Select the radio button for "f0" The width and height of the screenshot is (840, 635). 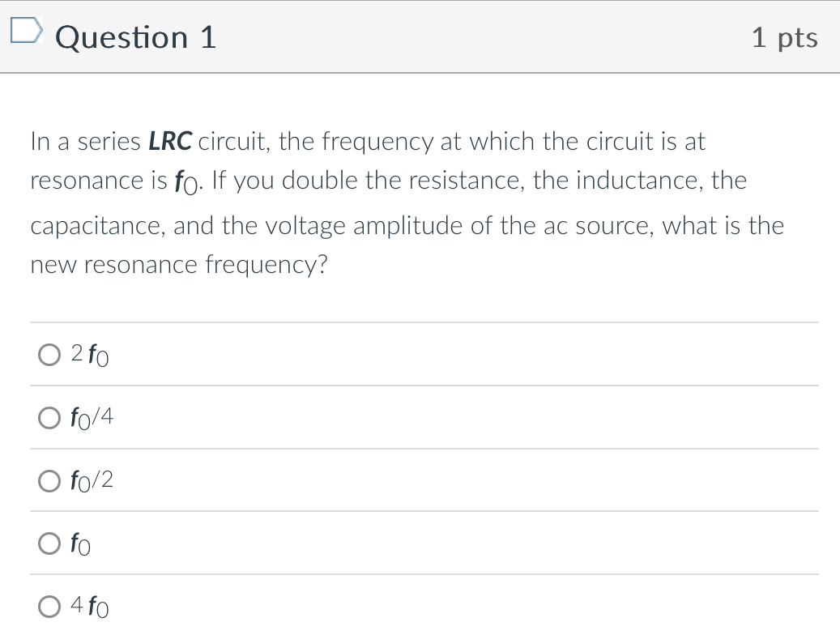pos(49,543)
